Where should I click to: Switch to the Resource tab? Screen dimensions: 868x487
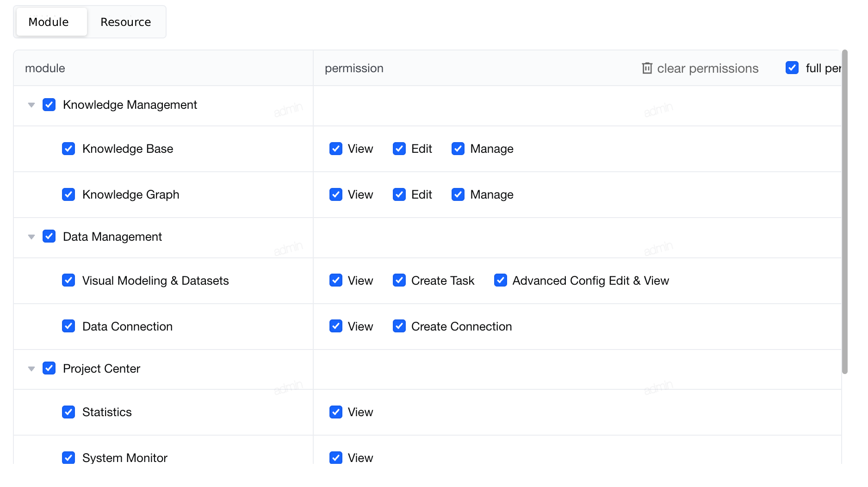[x=126, y=22]
